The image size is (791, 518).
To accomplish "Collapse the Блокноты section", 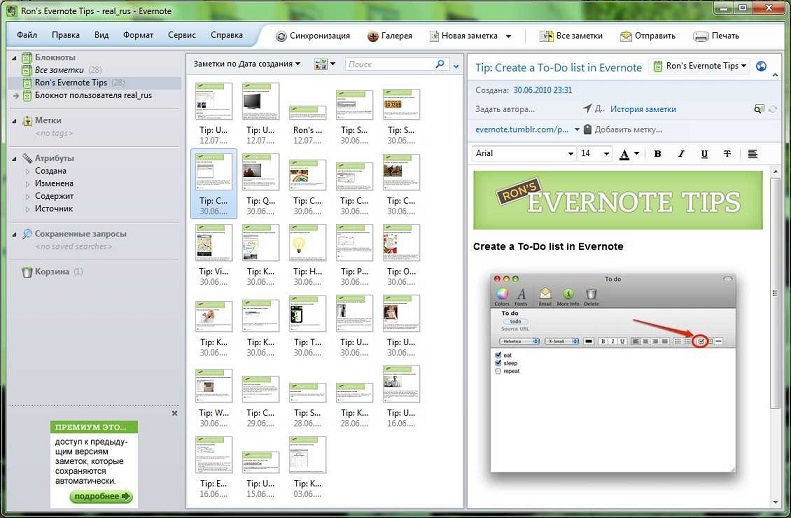I will click(14, 58).
